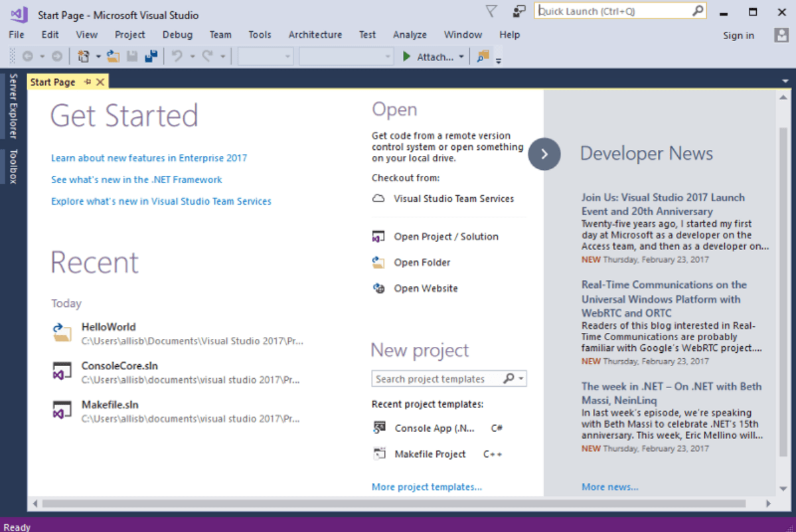The width and height of the screenshot is (796, 532).
Task: Click the Makefile.sln solution icon
Action: pyautogui.click(x=62, y=410)
